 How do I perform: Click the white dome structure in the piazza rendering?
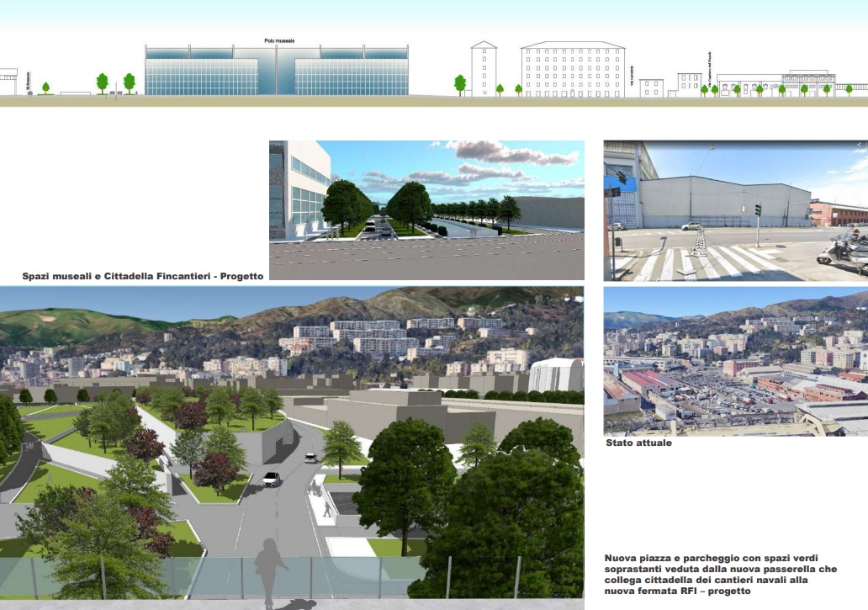[x=556, y=374]
